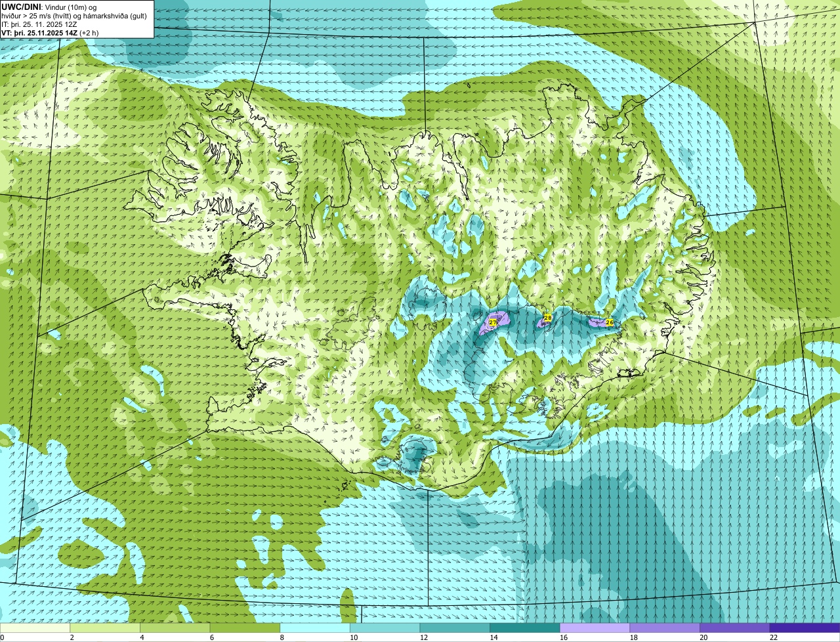Click the legend scale number 12
This screenshot has height=642, width=840.
click(x=424, y=637)
